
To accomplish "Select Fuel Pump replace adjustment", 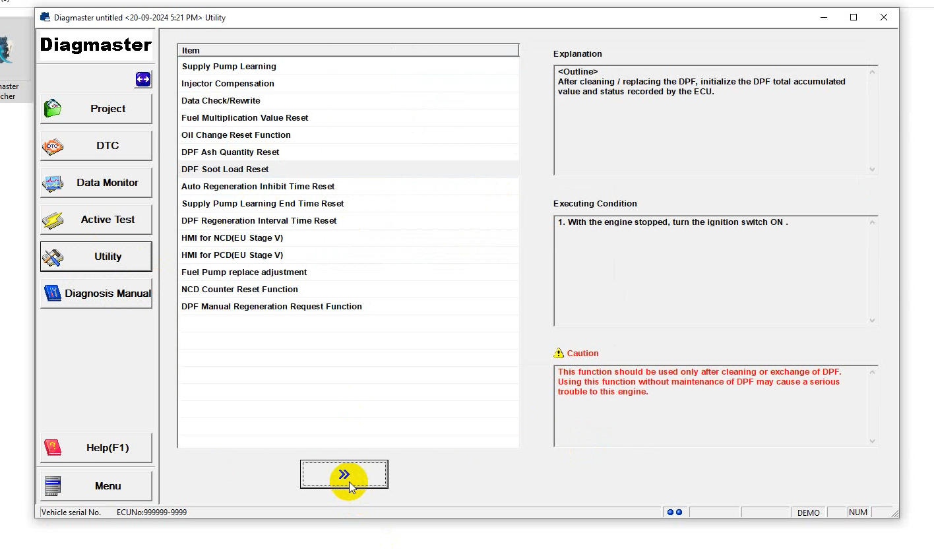I will click(348, 272).
